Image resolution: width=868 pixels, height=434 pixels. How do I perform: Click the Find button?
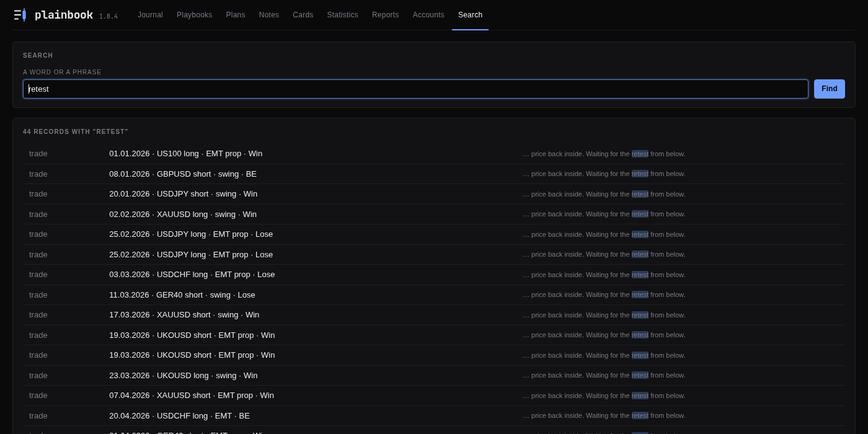[830, 89]
